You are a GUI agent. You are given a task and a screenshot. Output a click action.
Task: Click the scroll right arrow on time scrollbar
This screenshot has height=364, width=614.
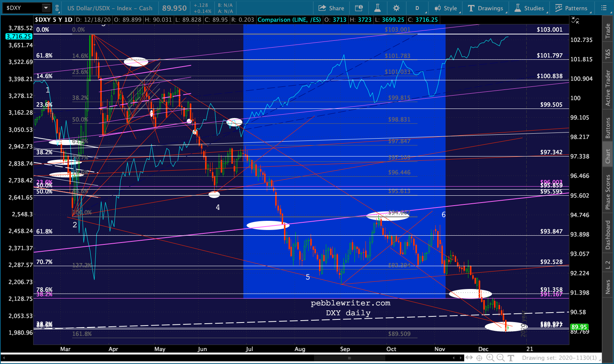tap(460, 358)
